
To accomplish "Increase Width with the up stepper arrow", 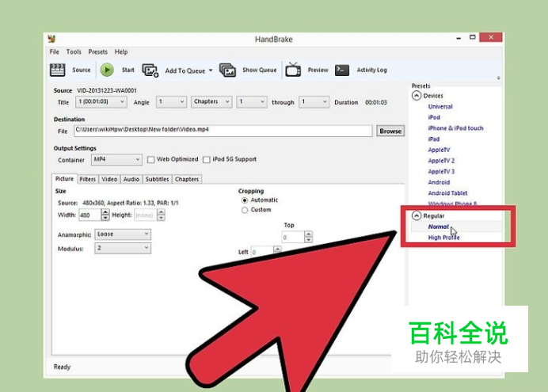I will pyautogui.click(x=105, y=211).
